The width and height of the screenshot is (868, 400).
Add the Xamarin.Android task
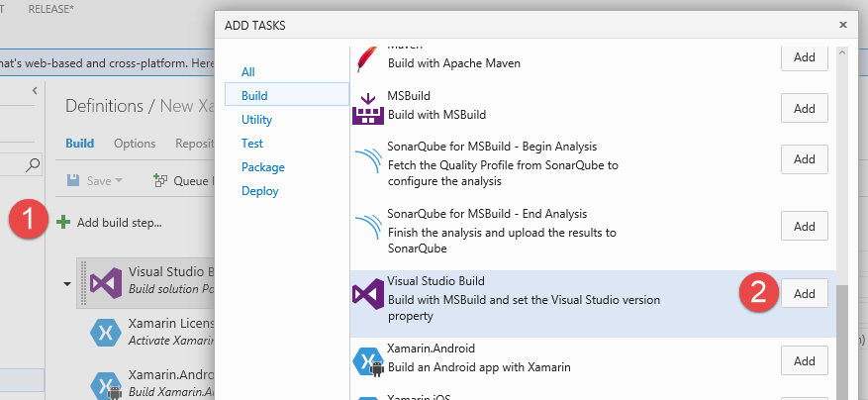805,360
